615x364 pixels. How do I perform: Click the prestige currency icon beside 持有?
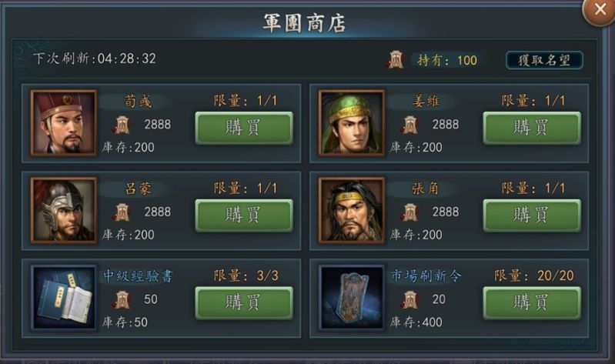tap(396, 60)
